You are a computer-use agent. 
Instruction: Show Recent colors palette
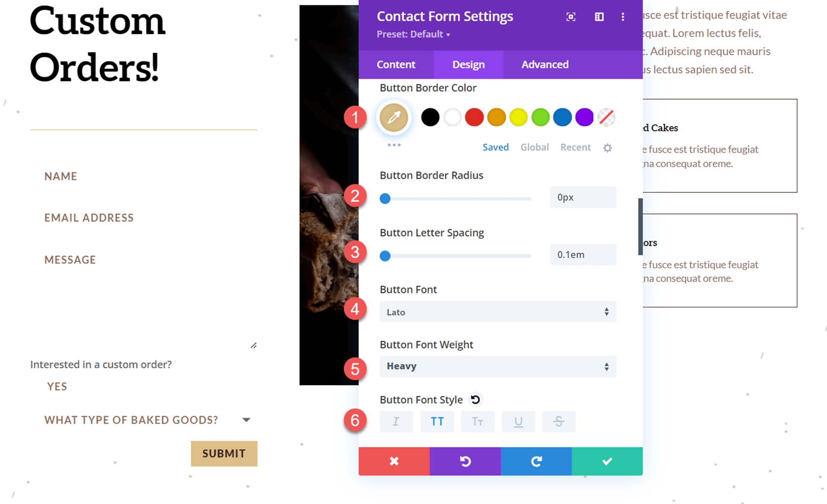pos(575,147)
